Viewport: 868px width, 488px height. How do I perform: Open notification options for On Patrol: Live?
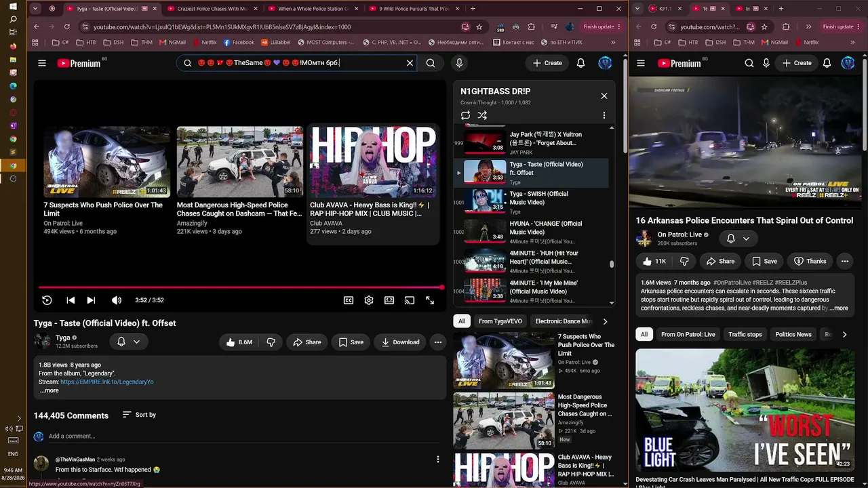(x=738, y=239)
